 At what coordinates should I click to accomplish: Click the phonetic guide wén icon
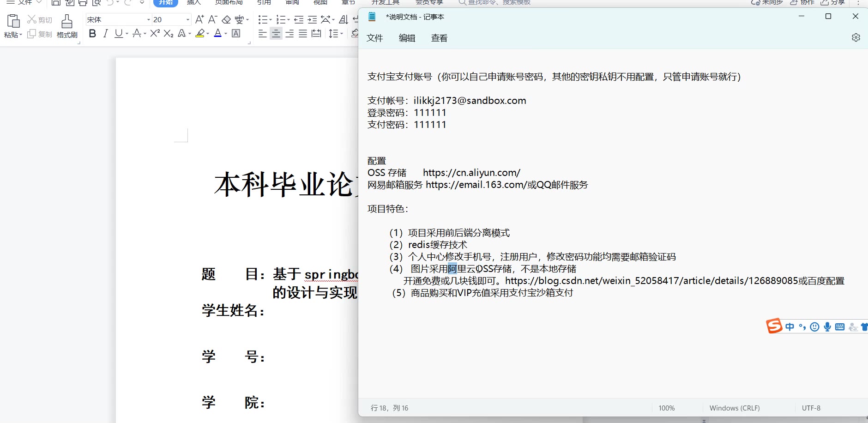(239, 19)
